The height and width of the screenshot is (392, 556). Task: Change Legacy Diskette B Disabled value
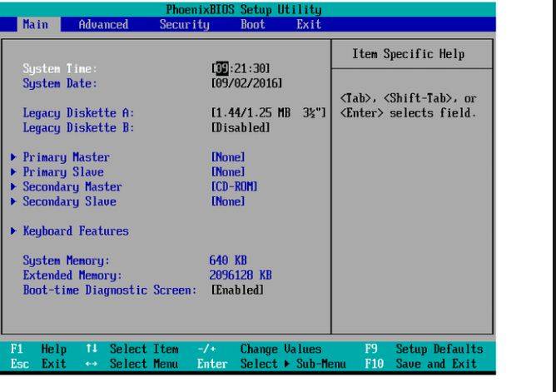point(241,127)
